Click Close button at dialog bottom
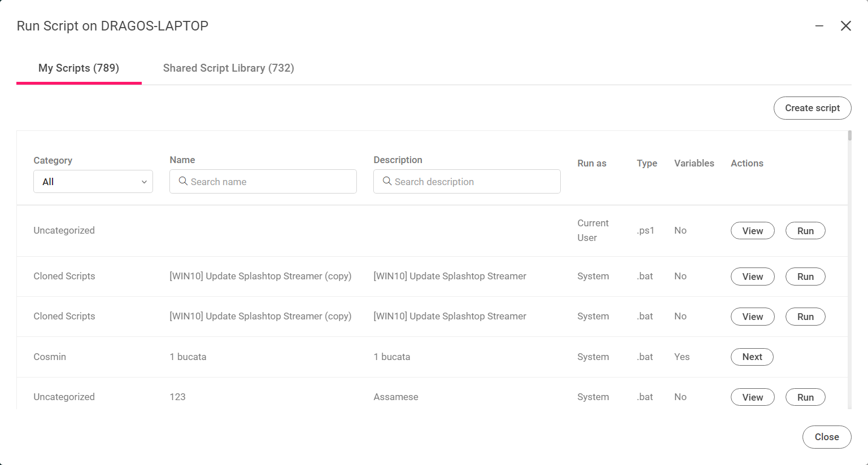 827,437
